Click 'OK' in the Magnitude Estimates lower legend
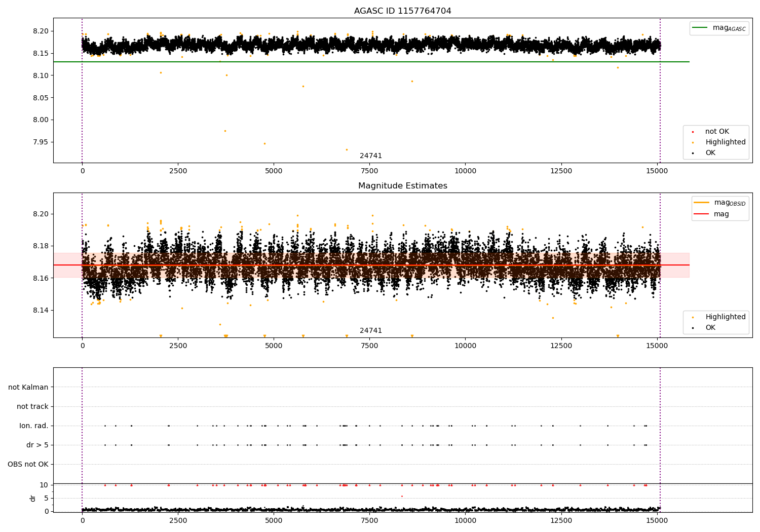The image size is (760, 532). point(710,328)
